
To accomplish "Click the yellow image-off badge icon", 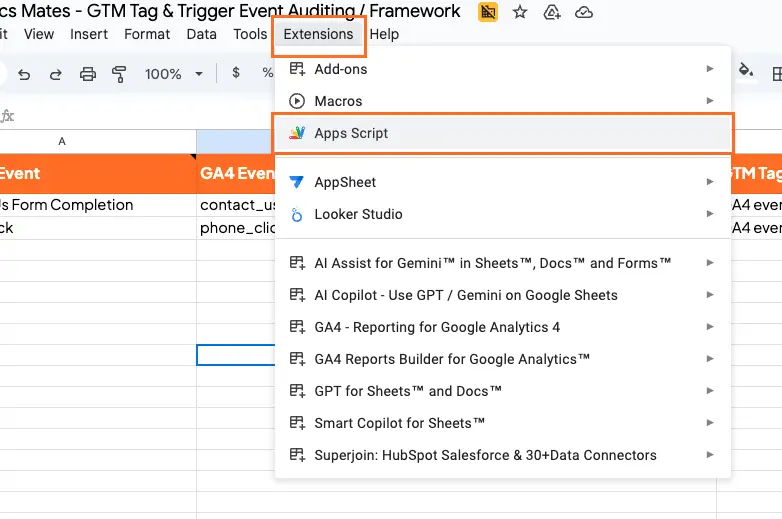I will [488, 12].
